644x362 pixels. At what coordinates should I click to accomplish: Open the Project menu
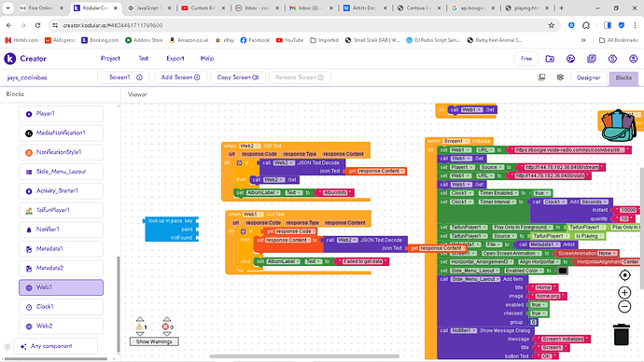coord(110,58)
